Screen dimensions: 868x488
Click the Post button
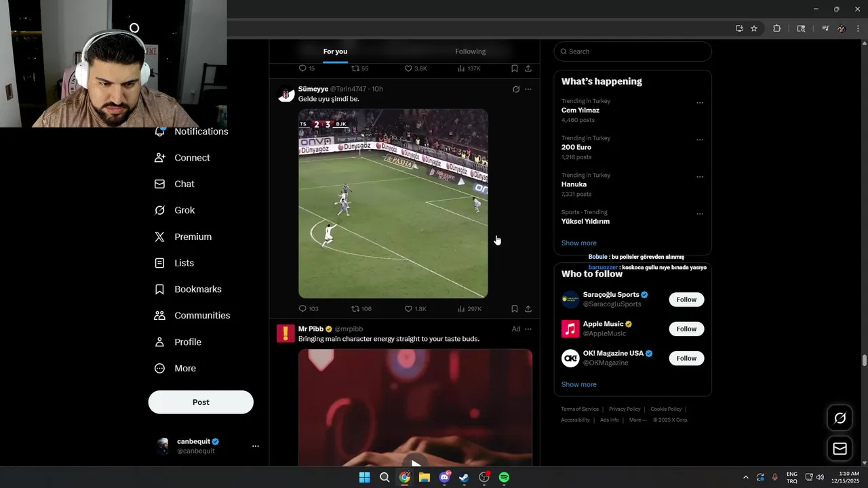(x=201, y=402)
